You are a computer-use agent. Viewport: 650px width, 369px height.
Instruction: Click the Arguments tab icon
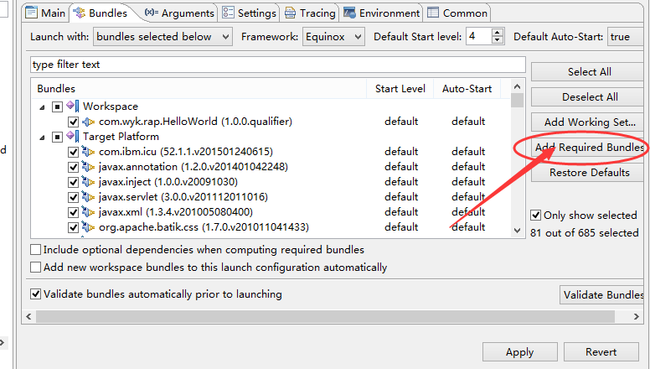click(151, 13)
